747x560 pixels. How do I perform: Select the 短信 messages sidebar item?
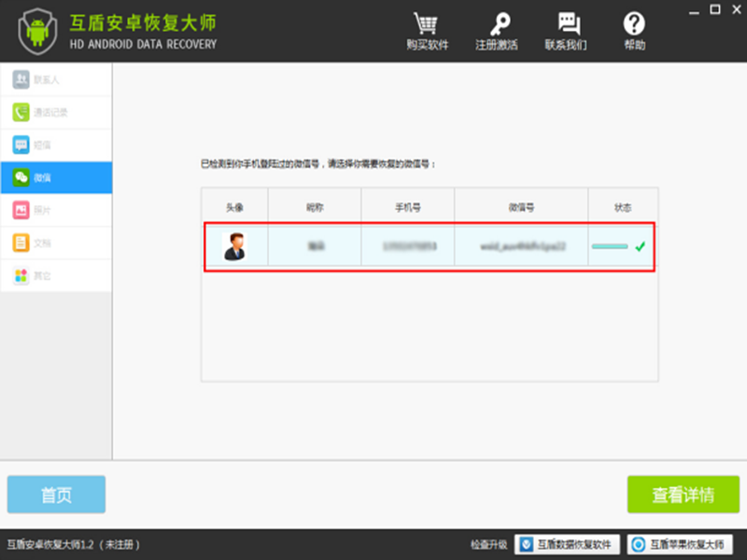56,145
